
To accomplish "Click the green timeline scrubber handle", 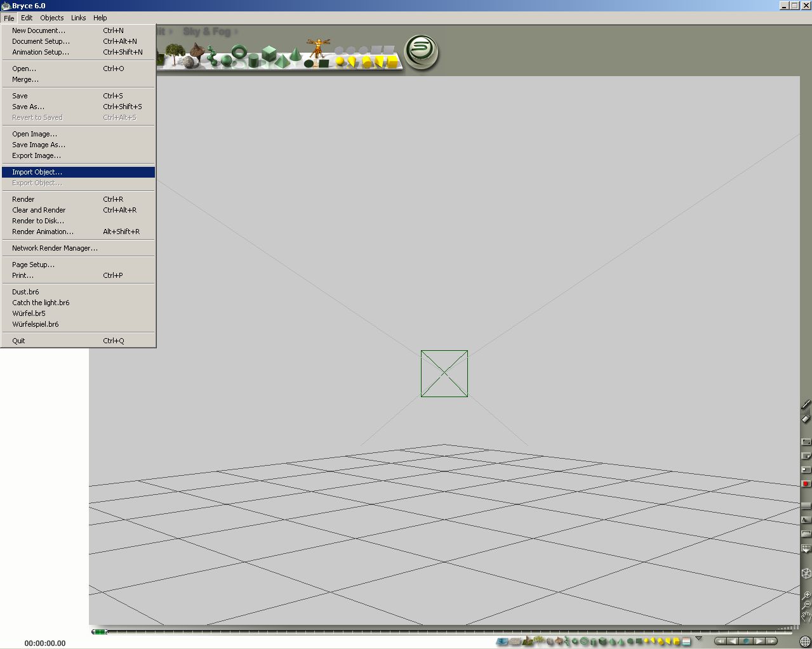I will tap(99, 632).
